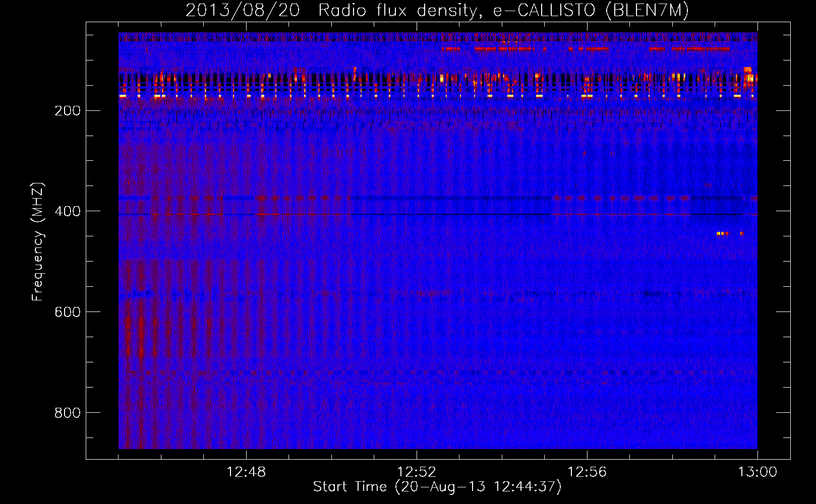Click the "Frequency (MHZ)" y-axis label
The height and width of the screenshot is (504, 816).
(x=38, y=241)
